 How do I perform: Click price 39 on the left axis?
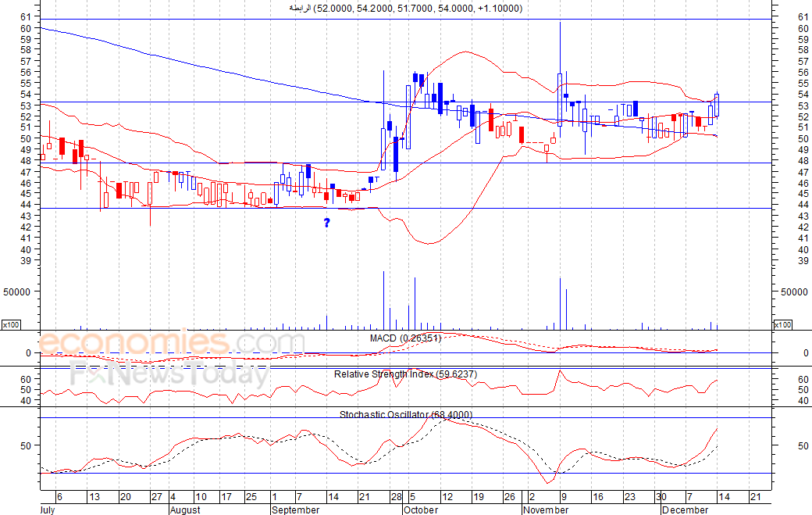click(x=26, y=260)
